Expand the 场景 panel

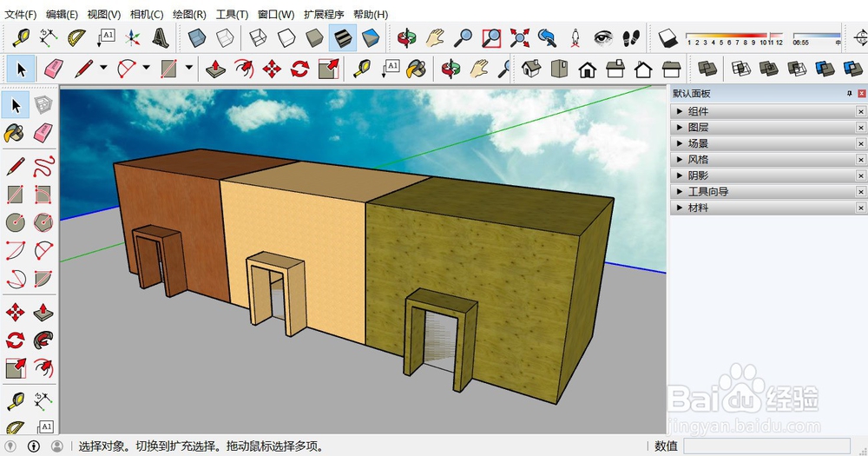pyautogui.click(x=764, y=143)
